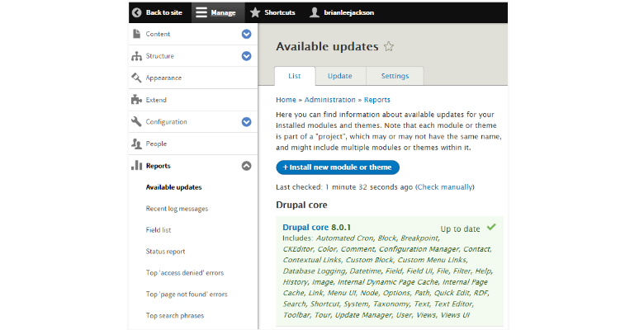644x330 pixels.
Task: Expand the Structure submenu arrow
Action: tap(246, 56)
